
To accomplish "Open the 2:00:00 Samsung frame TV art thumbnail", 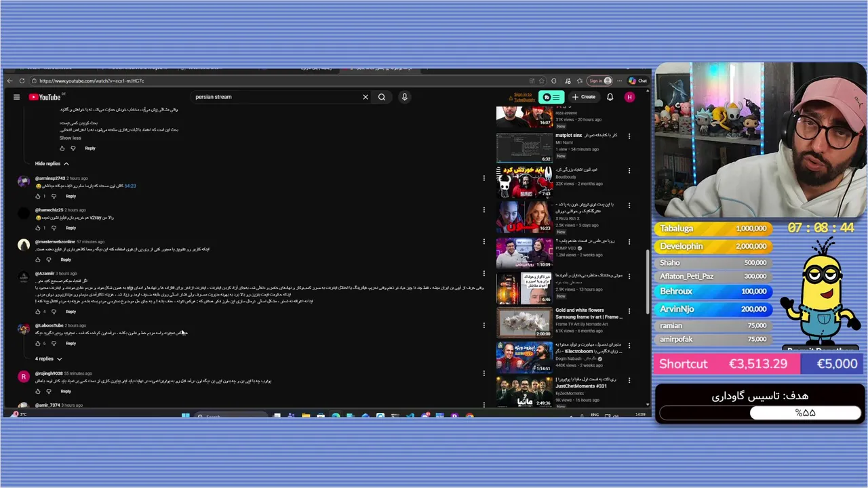I will click(524, 323).
